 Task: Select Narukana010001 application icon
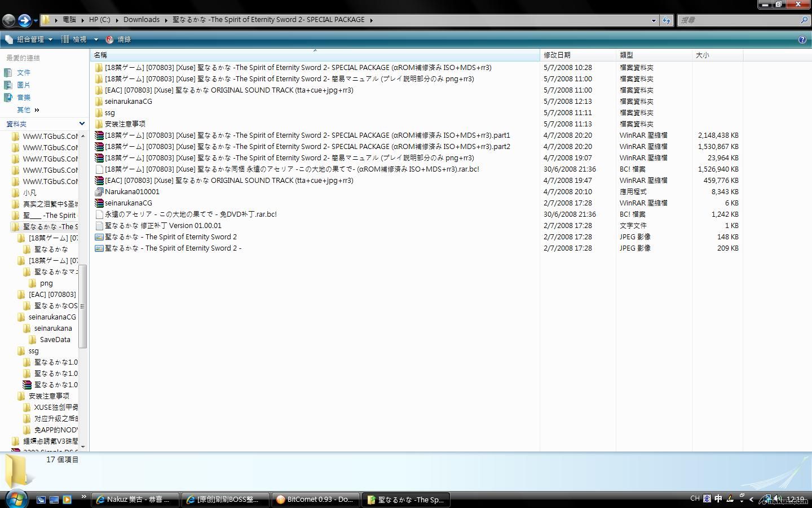99,192
